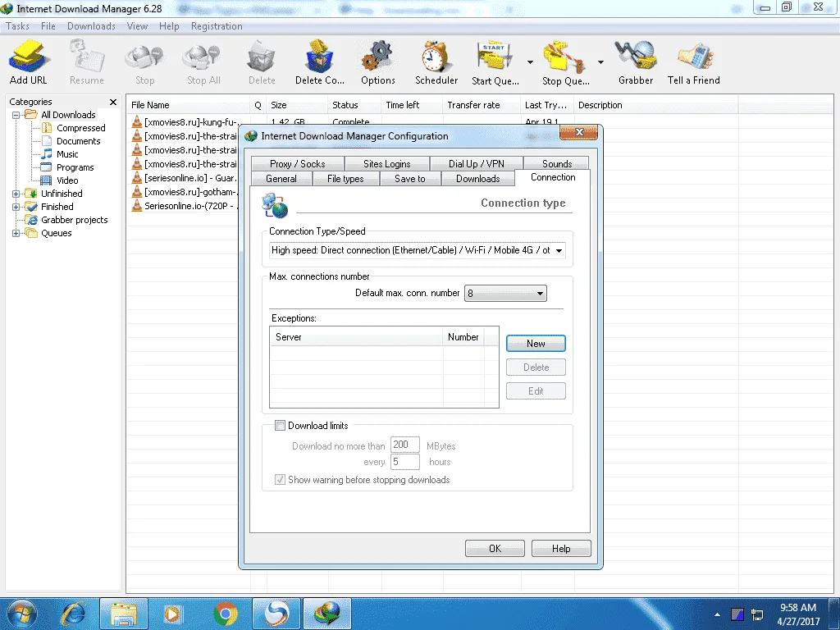This screenshot has height=630, width=840.
Task: Select All Downloads in the category tree
Action: coord(68,115)
